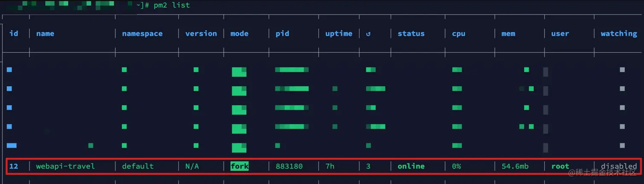Select the 'namespace' column header
Screen dimensions: 644x184
142,34
